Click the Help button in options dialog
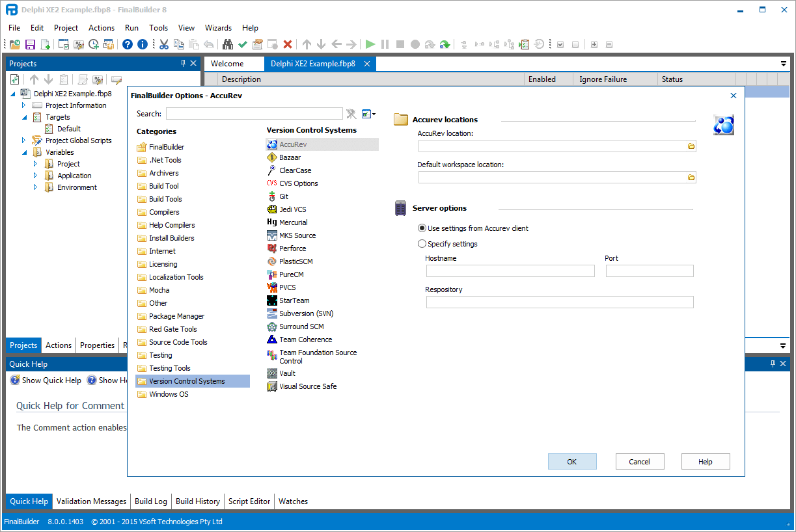Image resolution: width=796 pixels, height=532 pixels. point(706,462)
